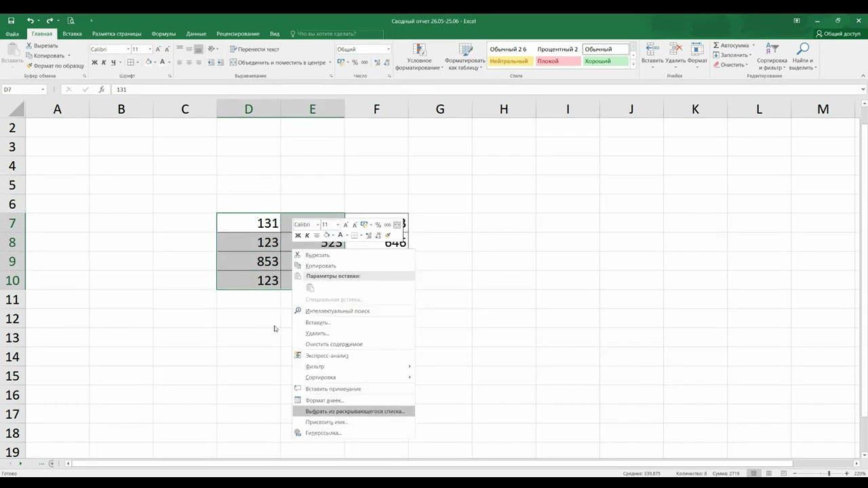
Task: Align text right in ribbon
Action: tap(198, 62)
